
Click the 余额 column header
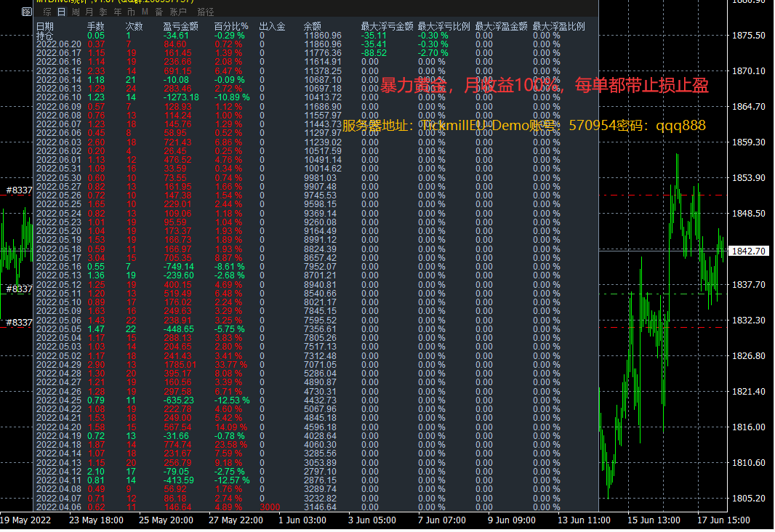(x=313, y=26)
